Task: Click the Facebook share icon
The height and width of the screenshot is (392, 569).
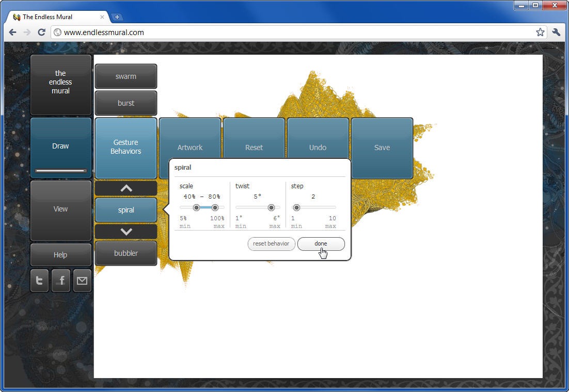Action: pyautogui.click(x=61, y=281)
